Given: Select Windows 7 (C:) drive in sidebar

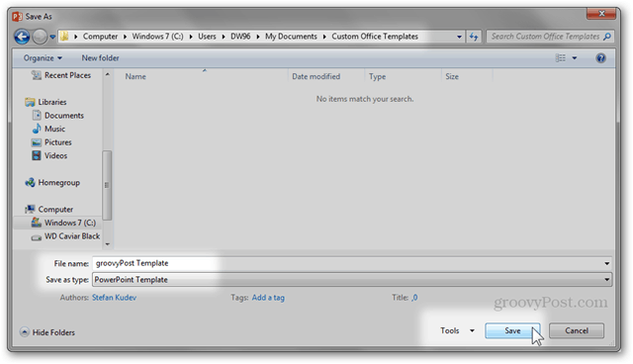Looking at the screenshot, I should pyautogui.click(x=58, y=223).
